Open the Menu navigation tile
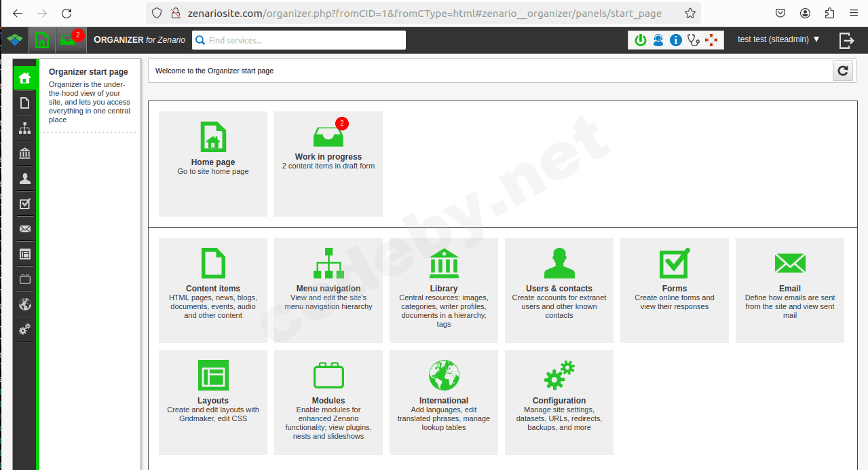Screen dimensions: 868x470 click(x=328, y=290)
